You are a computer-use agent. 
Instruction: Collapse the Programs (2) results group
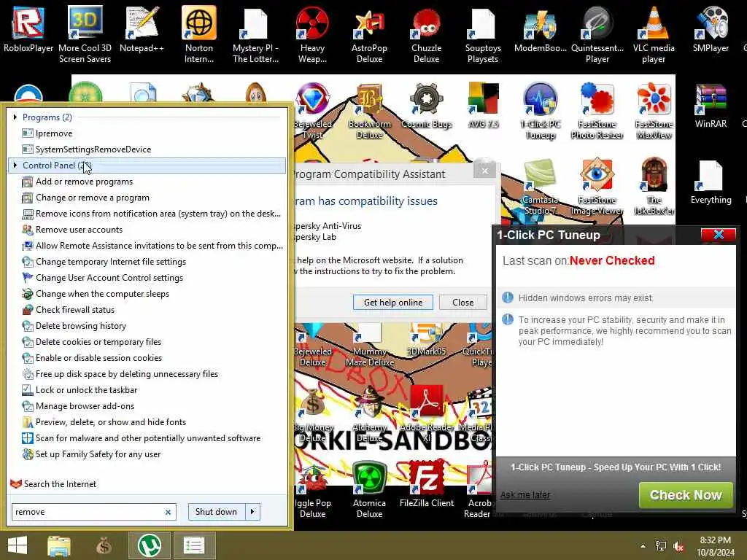[15, 117]
